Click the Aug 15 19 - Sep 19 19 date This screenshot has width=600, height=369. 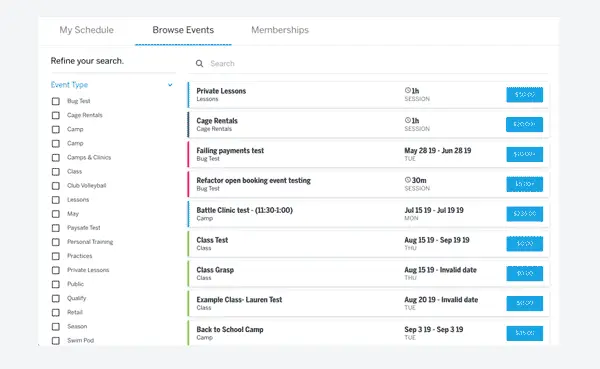437,240
